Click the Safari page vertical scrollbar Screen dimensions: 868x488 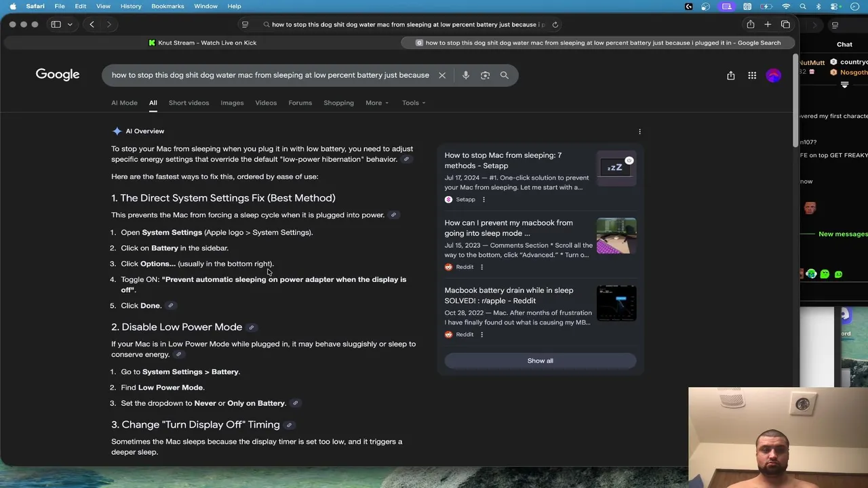pyautogui.click(x=794, y=101)
